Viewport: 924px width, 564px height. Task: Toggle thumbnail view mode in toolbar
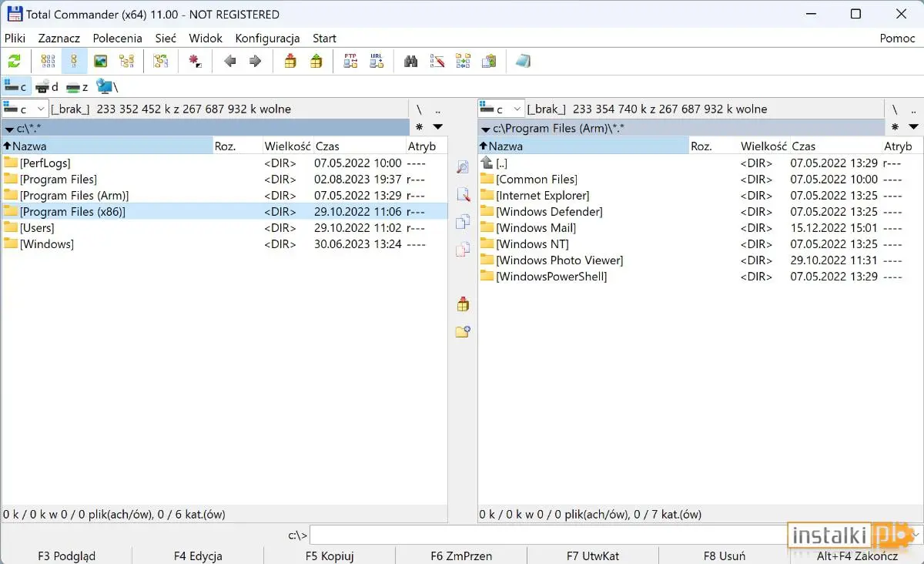tap(101, 62)
